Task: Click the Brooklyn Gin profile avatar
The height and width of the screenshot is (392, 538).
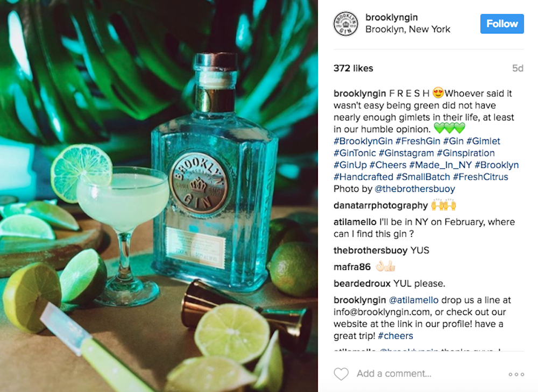Action: point(345,24)
